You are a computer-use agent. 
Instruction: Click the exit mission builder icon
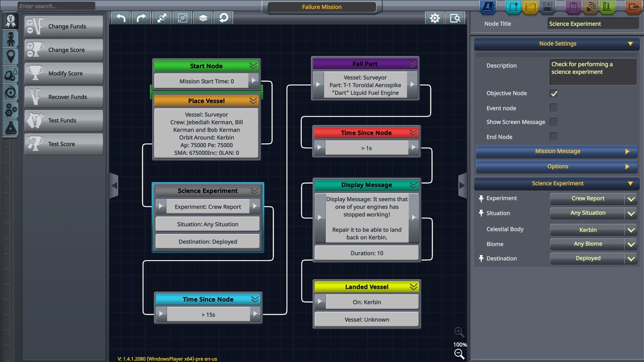click(634, 7)
